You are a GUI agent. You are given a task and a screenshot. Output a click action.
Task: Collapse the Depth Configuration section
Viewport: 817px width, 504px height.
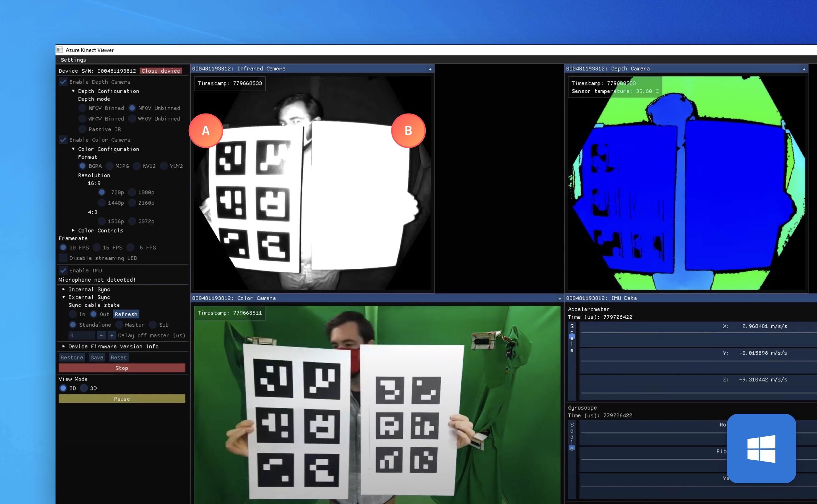74,91
